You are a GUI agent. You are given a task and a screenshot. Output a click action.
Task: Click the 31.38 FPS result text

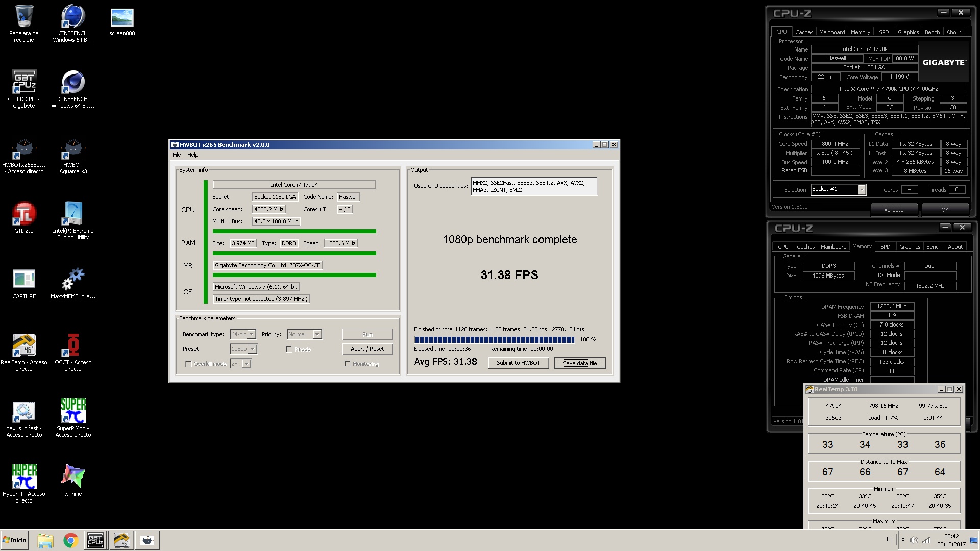point(509,275)
